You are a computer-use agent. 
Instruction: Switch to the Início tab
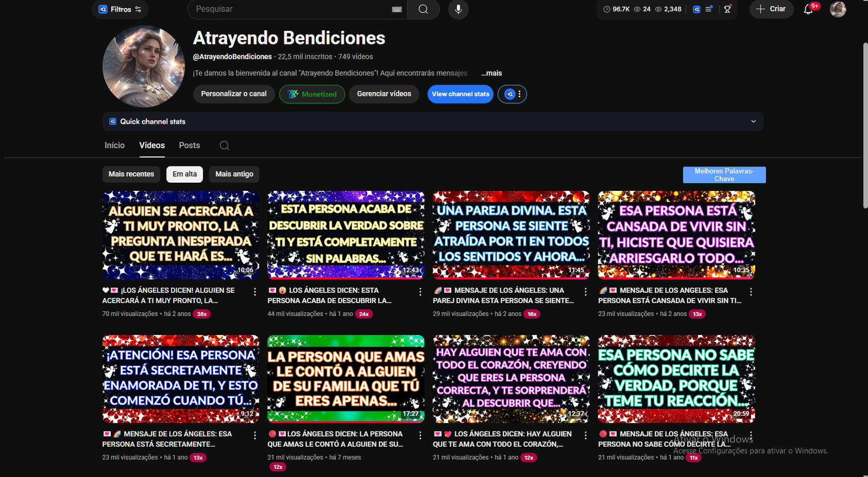(x=114, y=145)
